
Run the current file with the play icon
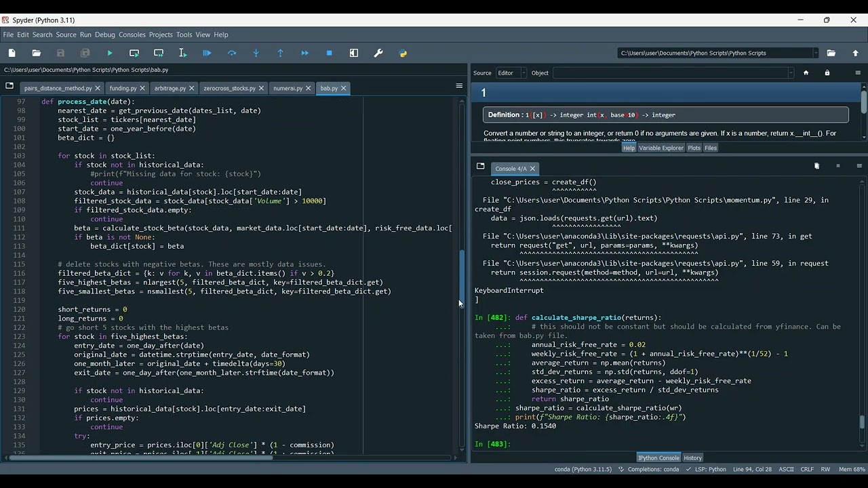(x=110, y=53)
